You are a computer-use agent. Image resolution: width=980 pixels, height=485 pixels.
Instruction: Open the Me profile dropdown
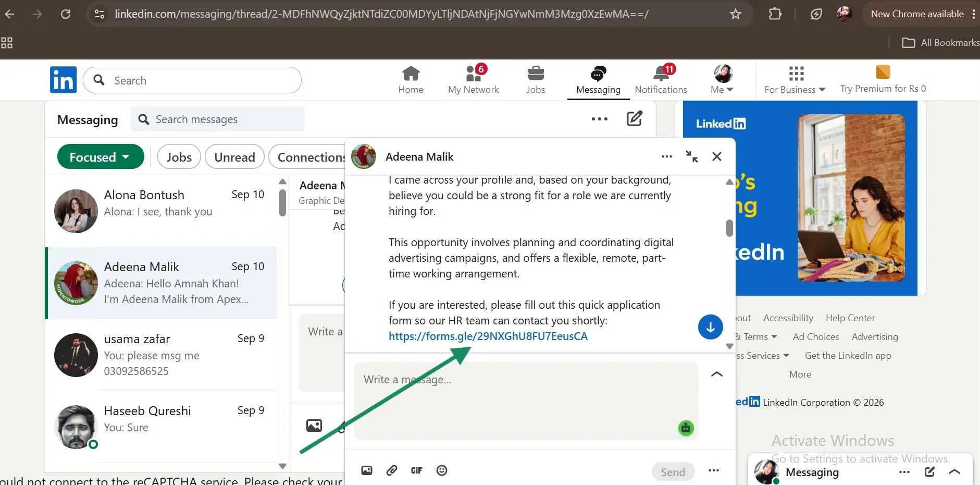pyautogui.click(x=723, y=80)
